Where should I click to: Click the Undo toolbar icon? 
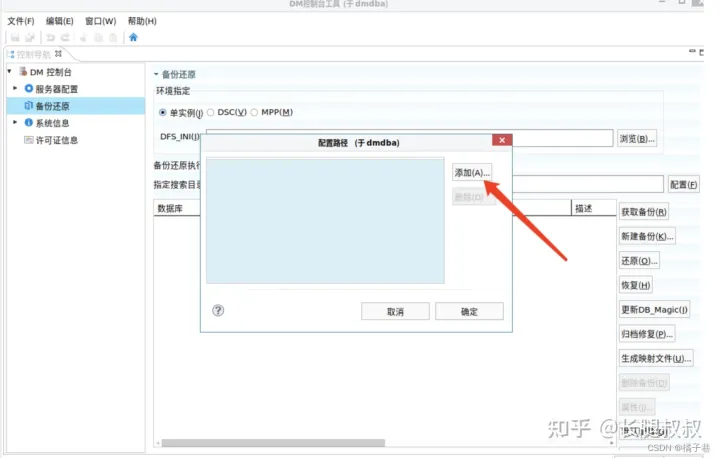pos(51,37)
